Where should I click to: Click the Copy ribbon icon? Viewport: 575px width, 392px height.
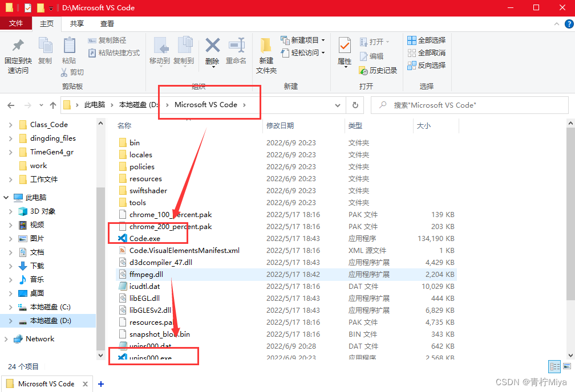[46, 46]
